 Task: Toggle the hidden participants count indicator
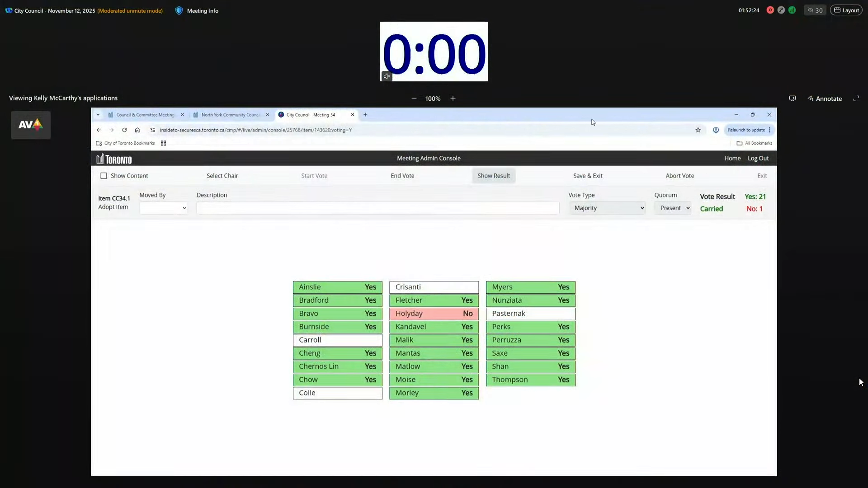tap(815, 10)
